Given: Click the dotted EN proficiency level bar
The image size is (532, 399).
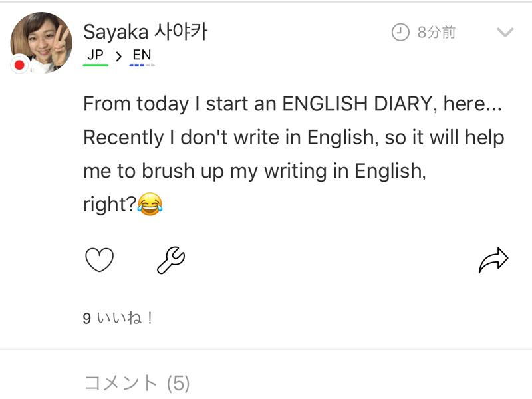Looking at the screenshot, I should pos(142,65).
